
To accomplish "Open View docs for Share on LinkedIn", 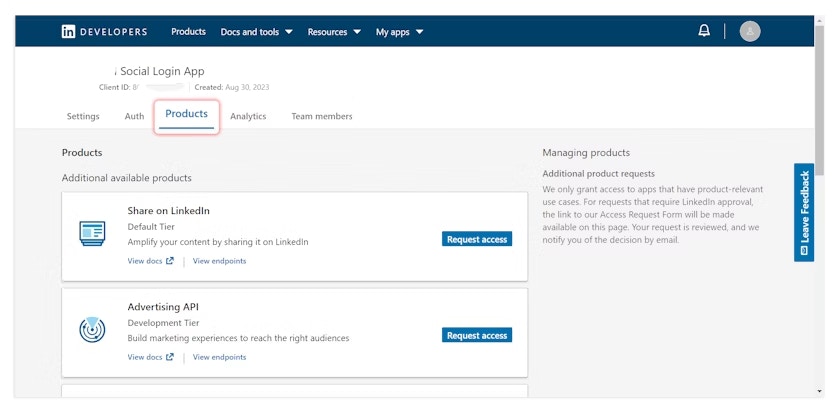I will pos(145,261).
